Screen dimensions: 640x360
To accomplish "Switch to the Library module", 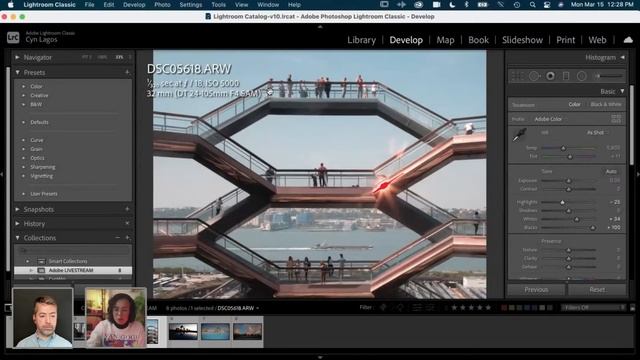I will click(361, 40).
